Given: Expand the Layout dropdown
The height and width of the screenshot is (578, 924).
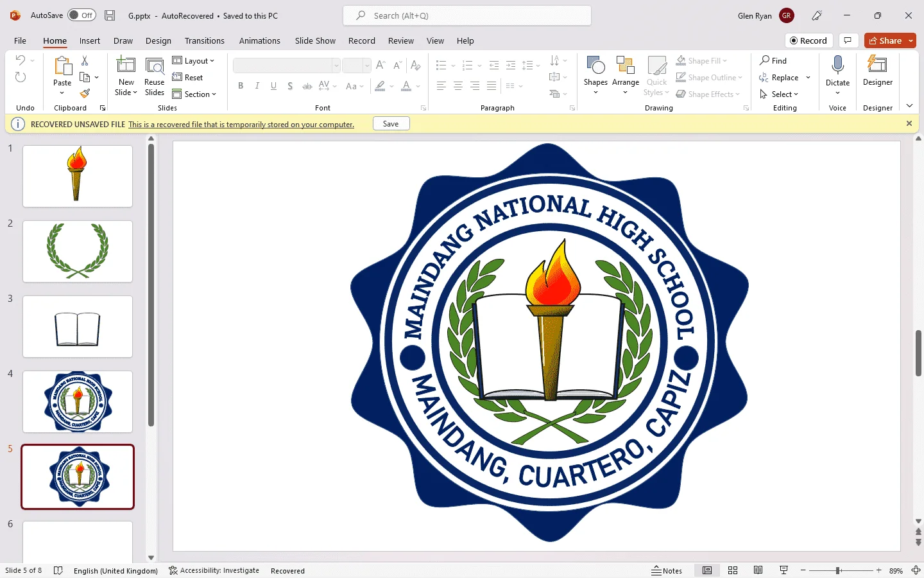Looking at the screenshot, I should point(193,60).
